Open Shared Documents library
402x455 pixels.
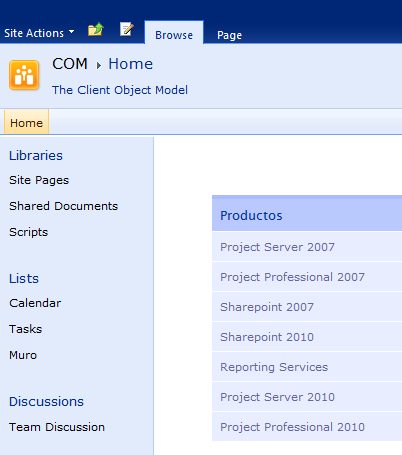tap(63, 206)
